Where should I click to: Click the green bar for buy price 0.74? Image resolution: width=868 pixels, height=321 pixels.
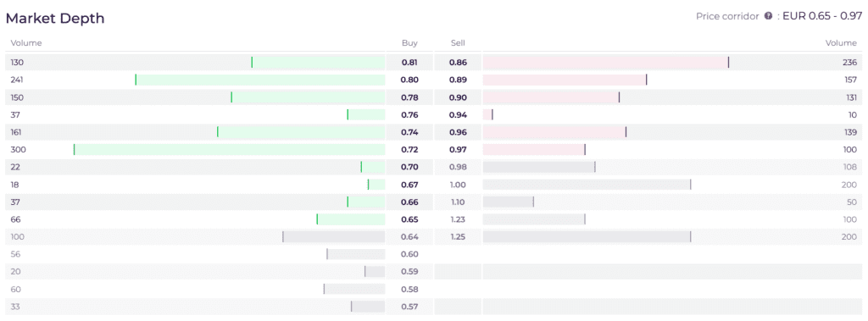tap(301, 132)
